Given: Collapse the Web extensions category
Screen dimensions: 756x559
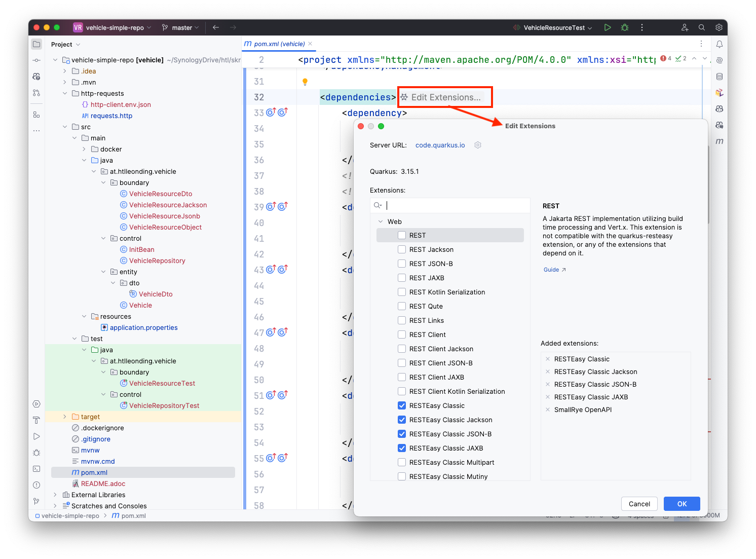Looking at the screenshot, I should click(381, 221).
